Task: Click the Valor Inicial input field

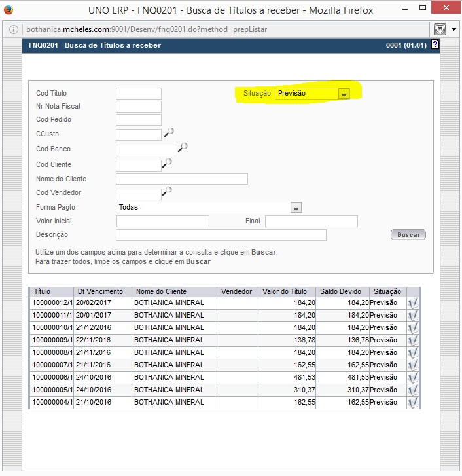Action: pyautogui.click(x=162, y=221)
